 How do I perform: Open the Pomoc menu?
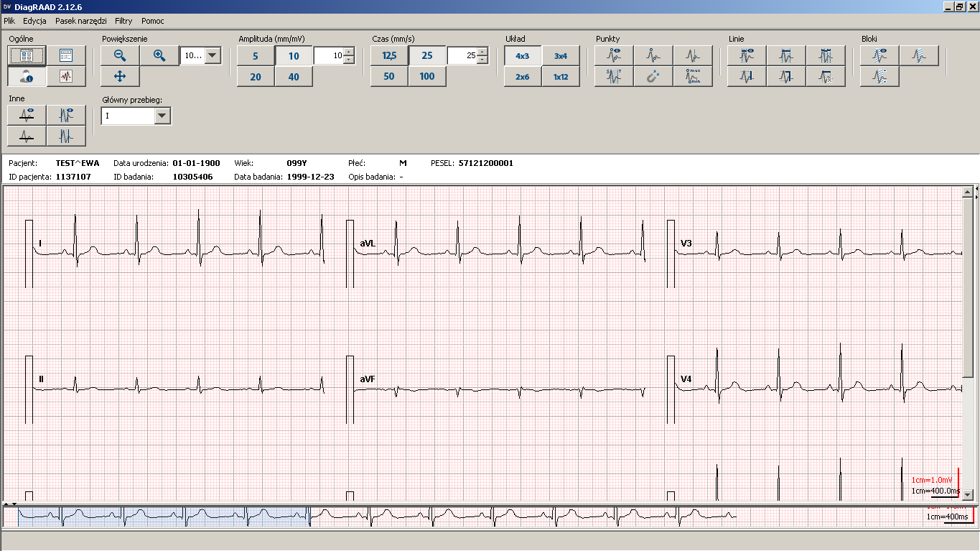point(153,21)
